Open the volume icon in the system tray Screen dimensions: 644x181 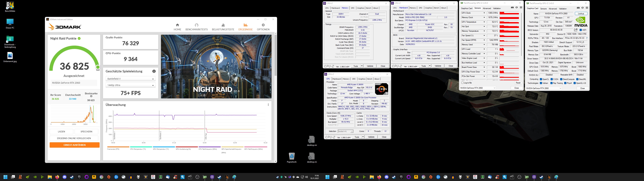coord(307,177)
